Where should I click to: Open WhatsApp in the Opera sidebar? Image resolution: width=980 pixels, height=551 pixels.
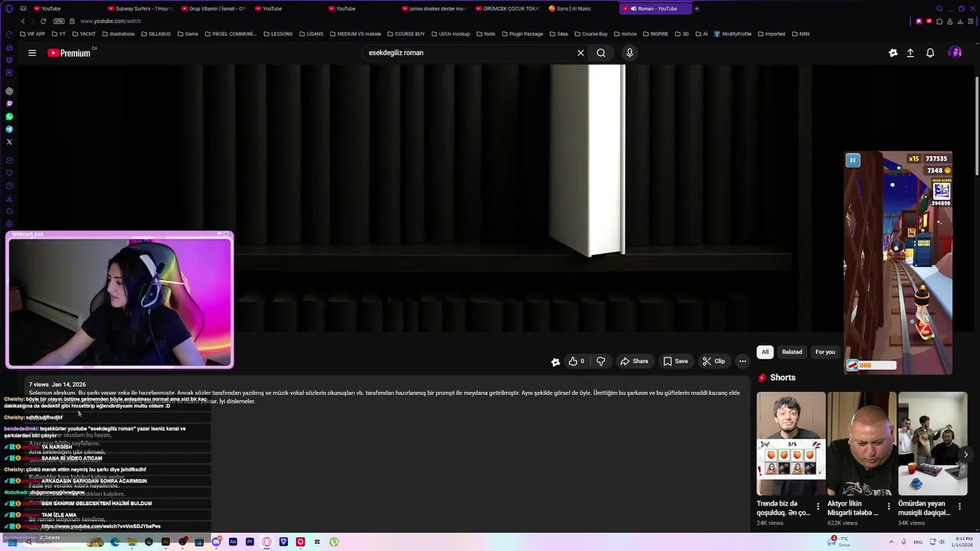[x=9, y=116]
